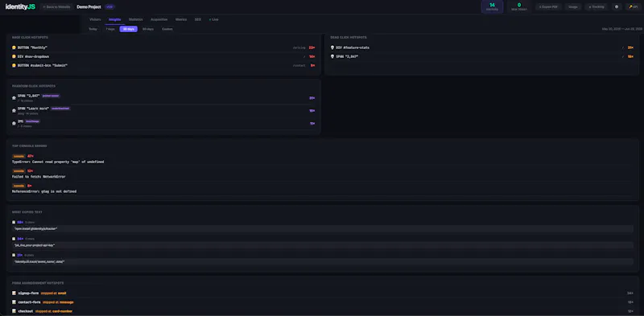Screen dimensions: 644x316
Task: Select contact-form stopped at message row
Action: tap(323, 302)
